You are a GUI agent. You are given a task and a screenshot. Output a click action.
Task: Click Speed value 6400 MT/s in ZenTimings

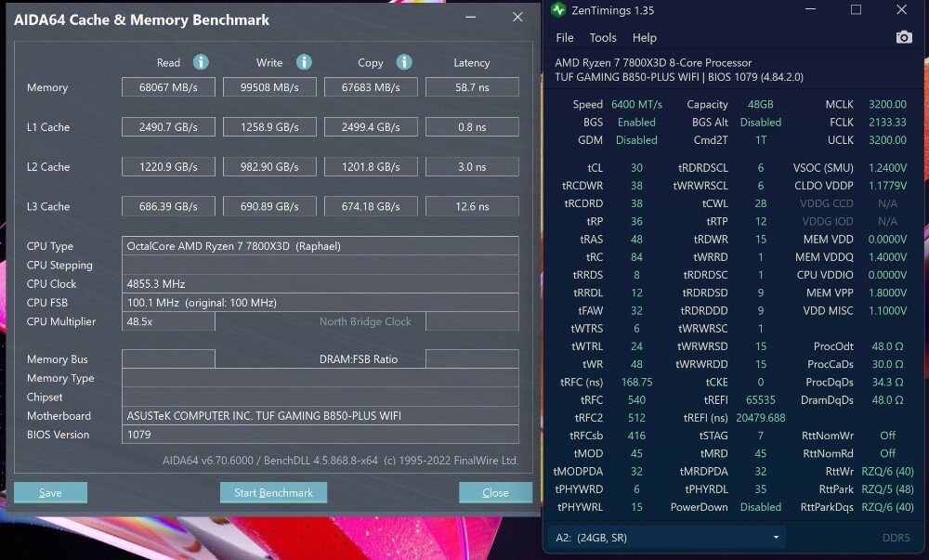click(636, 104)
